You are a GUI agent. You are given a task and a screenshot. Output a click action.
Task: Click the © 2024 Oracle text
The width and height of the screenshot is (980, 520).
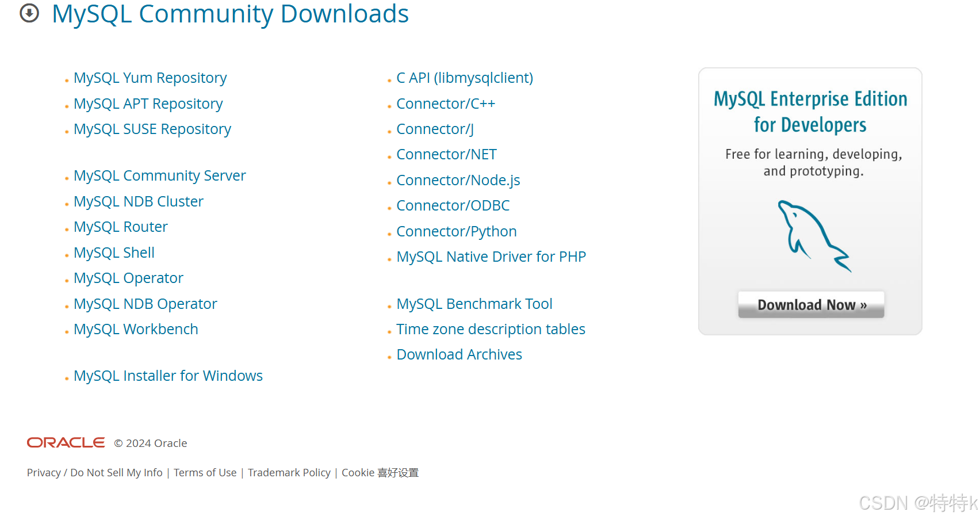pyautogui.click(x=151, y=443)
